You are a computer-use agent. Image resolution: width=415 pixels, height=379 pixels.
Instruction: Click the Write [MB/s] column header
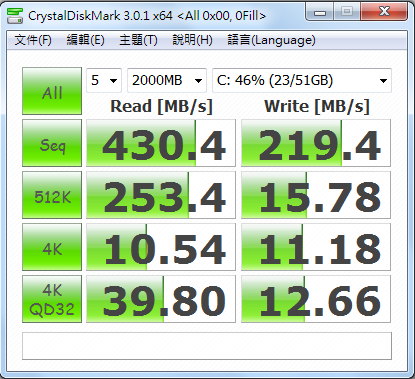coord(317,107)
